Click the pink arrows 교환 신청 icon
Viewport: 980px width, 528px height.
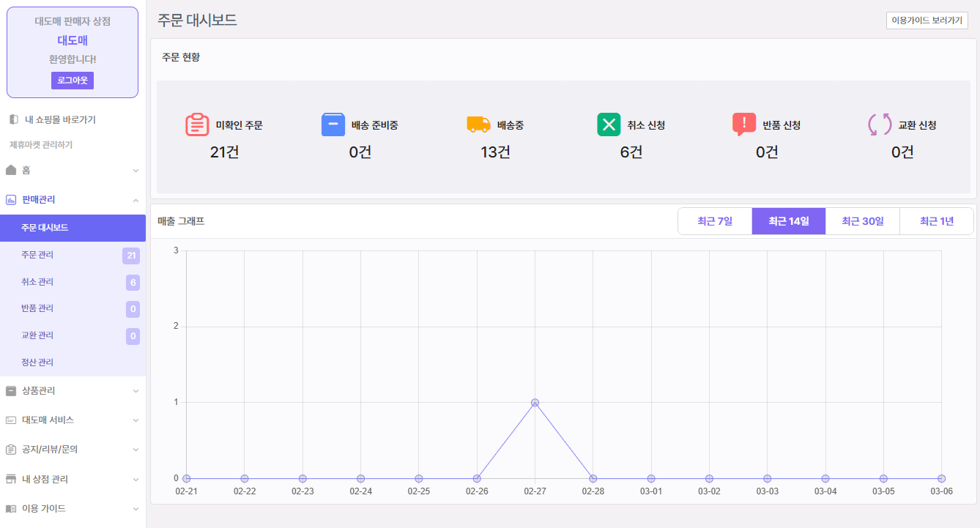[880, 124]
